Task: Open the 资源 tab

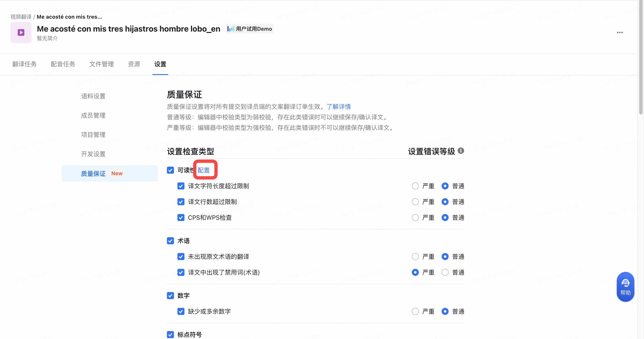Action: [x=134, y=64]
